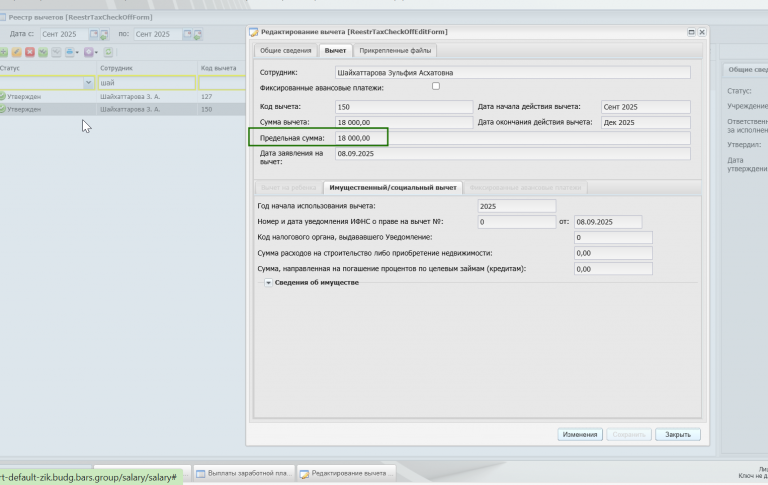Image resolution: width=768 pixels, height=485 pixels.
Task: Click the green-arrow calendar icon next to 'Дата с'
Action: pos(104,34)
